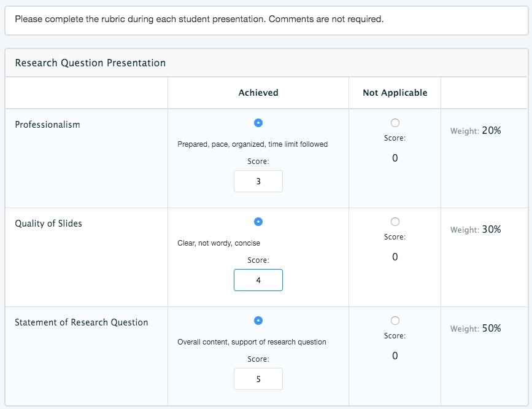
Task: Select Achieved radio for Professionalism
Action: (x=258, y=123)
